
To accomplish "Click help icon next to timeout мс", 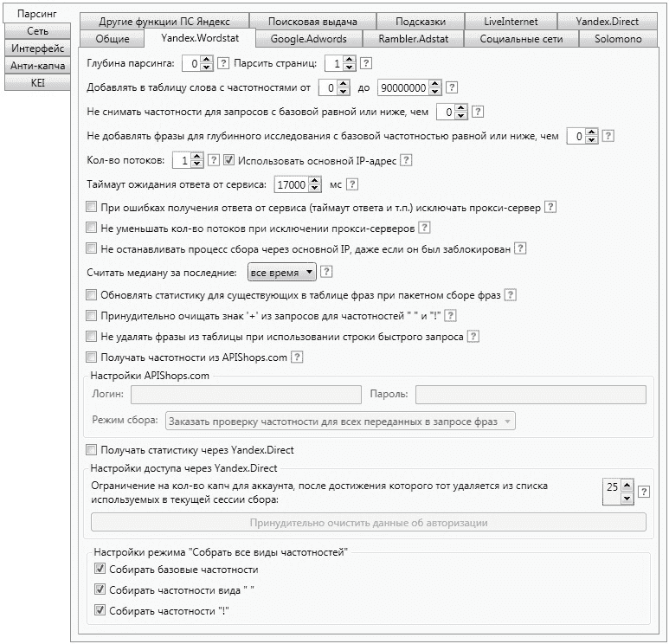I will pos(352,184).
